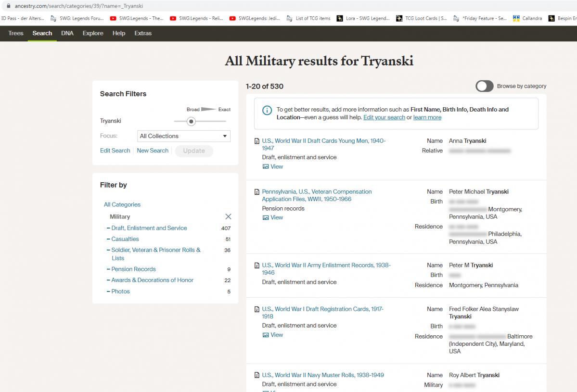
Task: Click the record icon beside Army Enlistment Records
Action: pos(257,266)
